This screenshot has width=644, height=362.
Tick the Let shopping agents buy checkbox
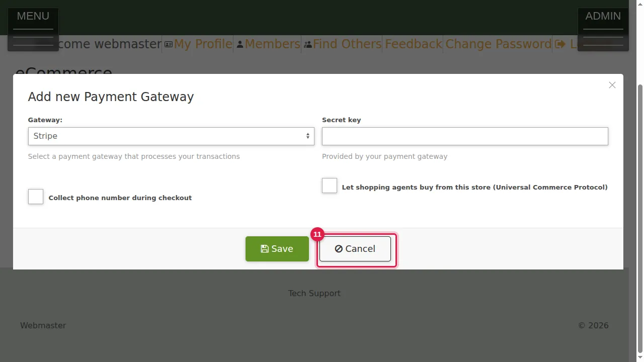point(330,186)
